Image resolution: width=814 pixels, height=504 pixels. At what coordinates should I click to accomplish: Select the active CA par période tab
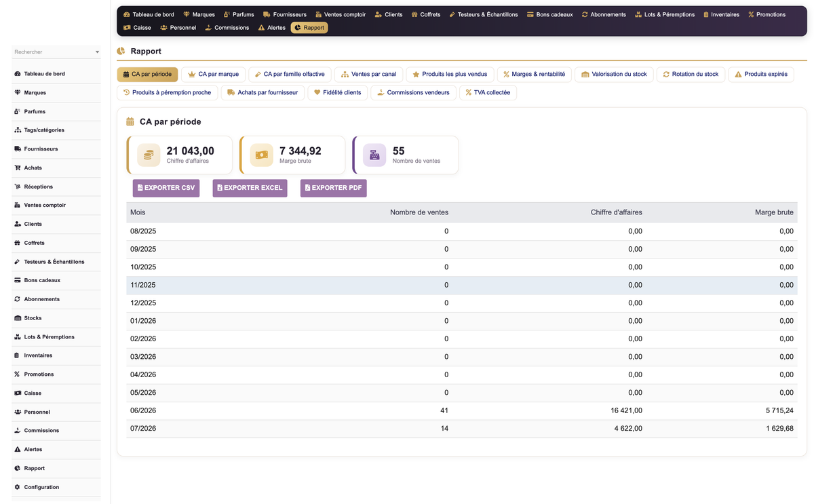click(x=147, y=75)
